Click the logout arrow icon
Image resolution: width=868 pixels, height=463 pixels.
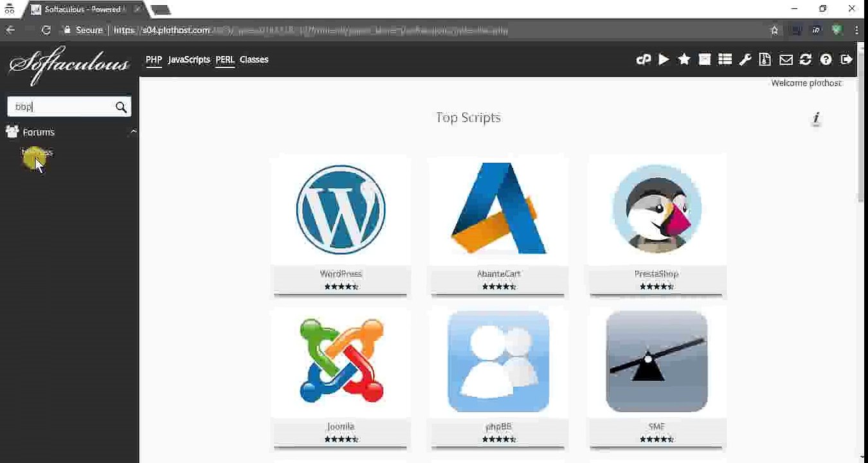[x=846, y=60]
